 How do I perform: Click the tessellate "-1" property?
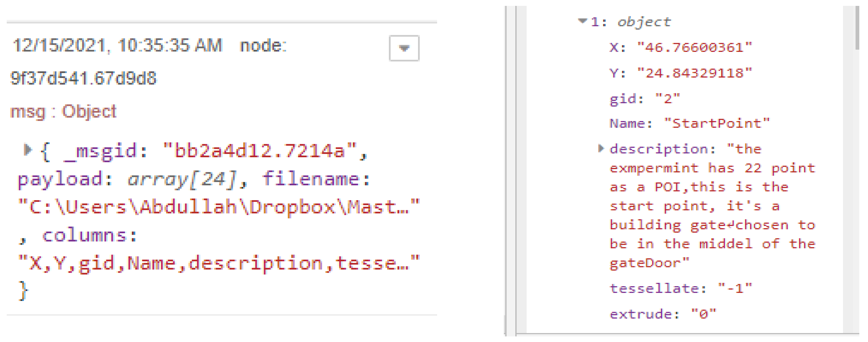[680, 288]
